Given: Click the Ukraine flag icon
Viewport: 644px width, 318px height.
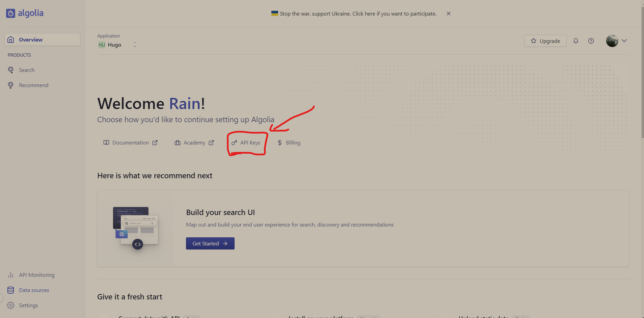Looking at the screenshot, I should (x=275, y=14).
